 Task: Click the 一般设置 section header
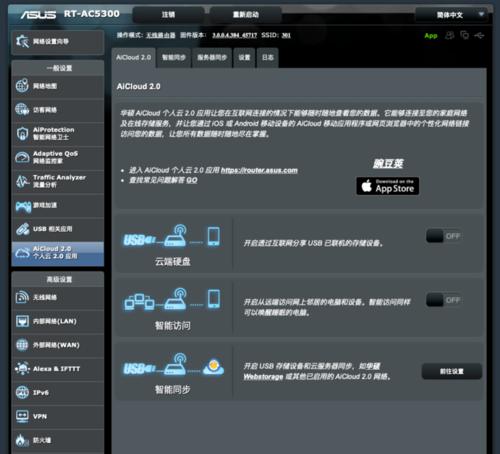click(x=58, y=68)
